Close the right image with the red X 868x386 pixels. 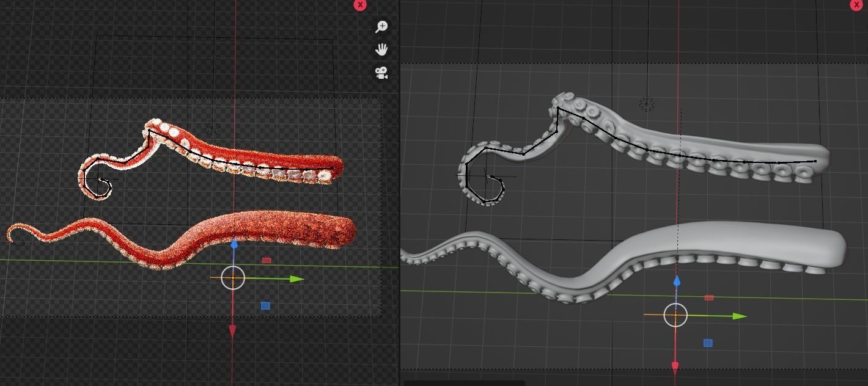pos(856,5)
